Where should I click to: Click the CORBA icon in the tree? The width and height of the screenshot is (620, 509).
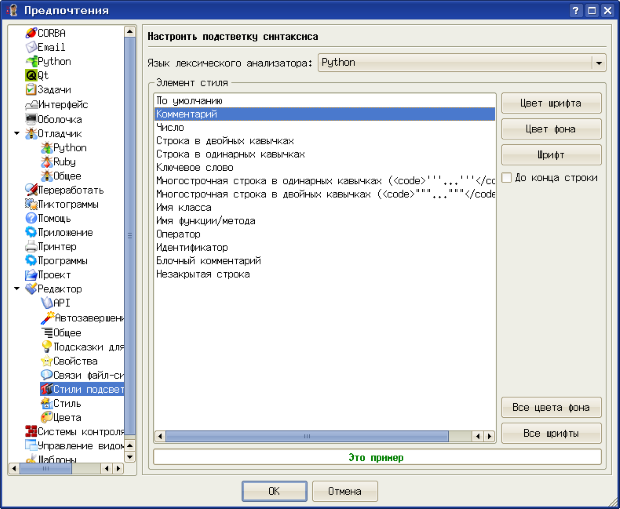click(x=30, y=33)
